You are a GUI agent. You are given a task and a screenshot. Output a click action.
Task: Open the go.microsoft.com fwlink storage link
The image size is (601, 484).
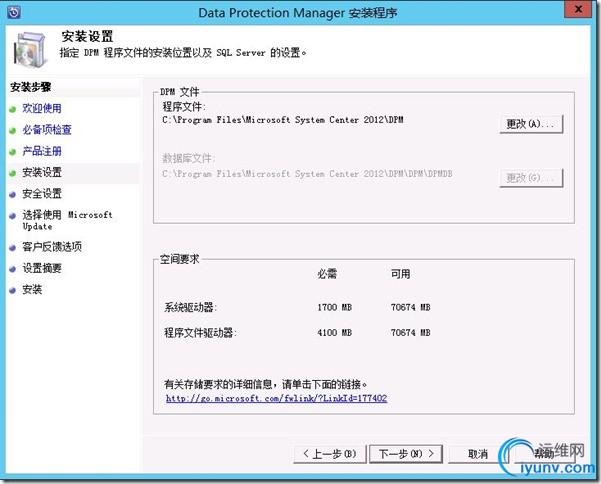[x=276, y=399]
